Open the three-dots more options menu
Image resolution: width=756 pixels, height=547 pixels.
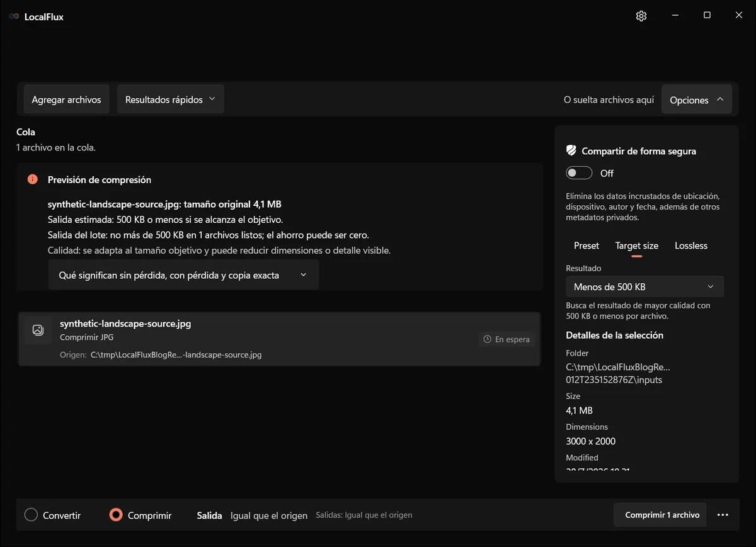point(723,515)
